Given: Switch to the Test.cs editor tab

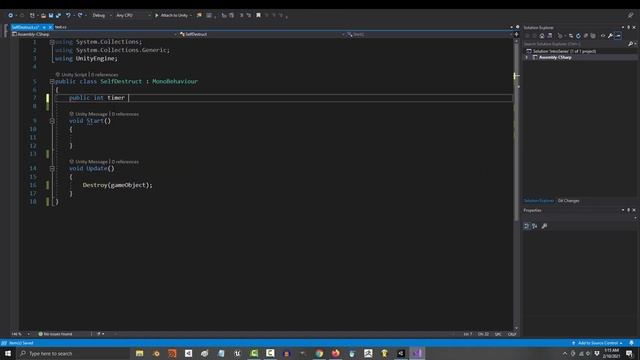Looking at the screenshot, I should [61, 27].
